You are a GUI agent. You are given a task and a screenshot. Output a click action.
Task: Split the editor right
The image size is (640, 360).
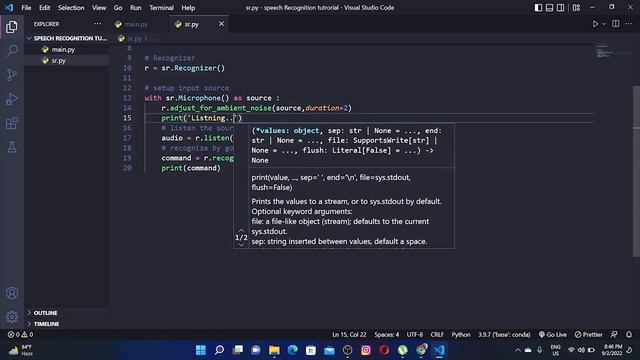pos(616,24)
